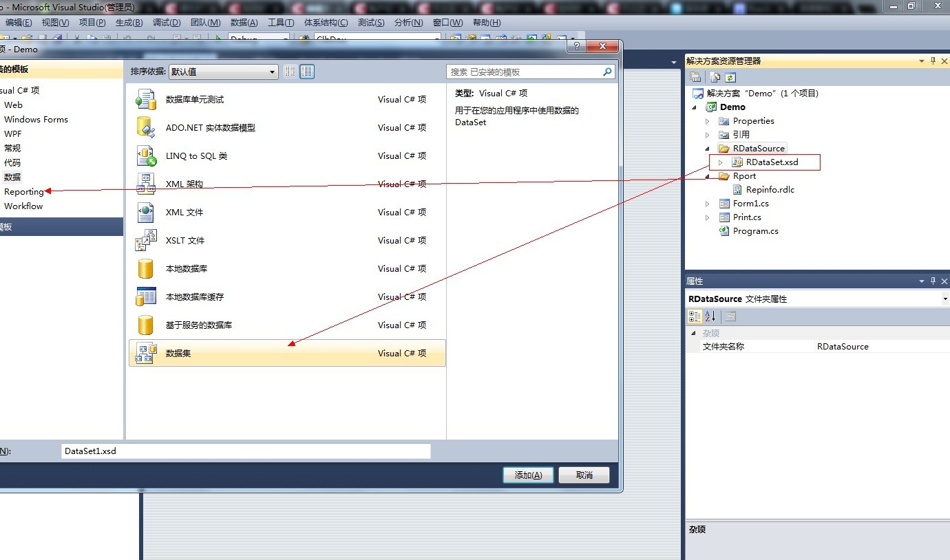Screen dimensions: 950x560
Task: Select WPF template category
Action: (x=13, y=134)
